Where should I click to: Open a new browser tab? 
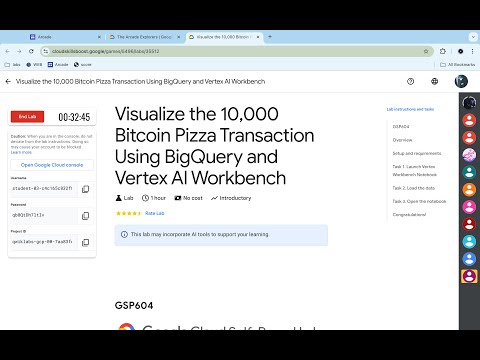270,37
